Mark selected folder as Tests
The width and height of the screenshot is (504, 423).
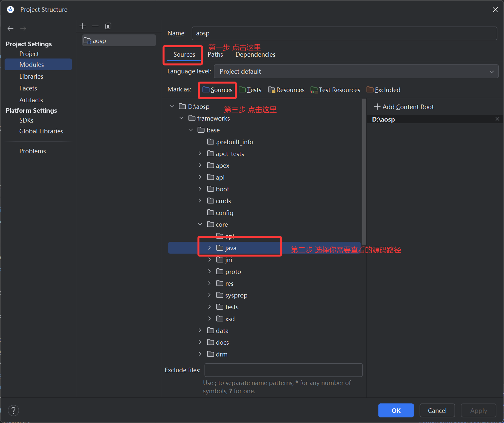click(x=250, y=90)
